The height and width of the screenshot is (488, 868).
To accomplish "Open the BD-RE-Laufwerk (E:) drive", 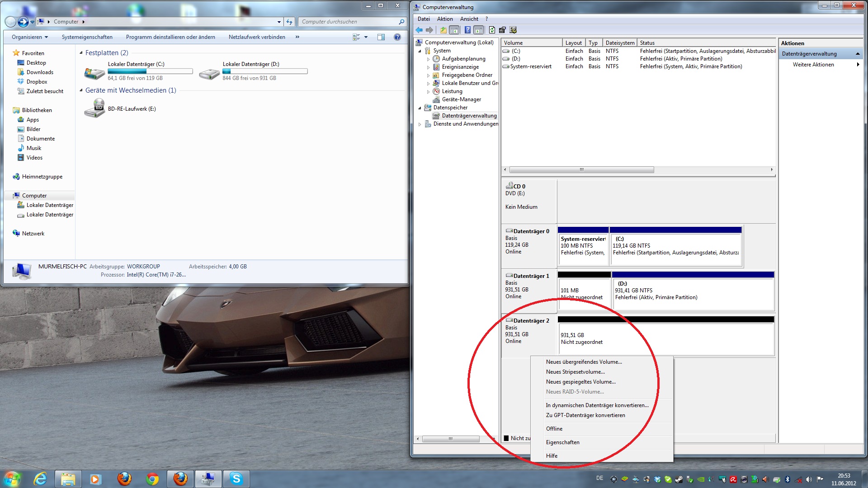I will [131, 109].
